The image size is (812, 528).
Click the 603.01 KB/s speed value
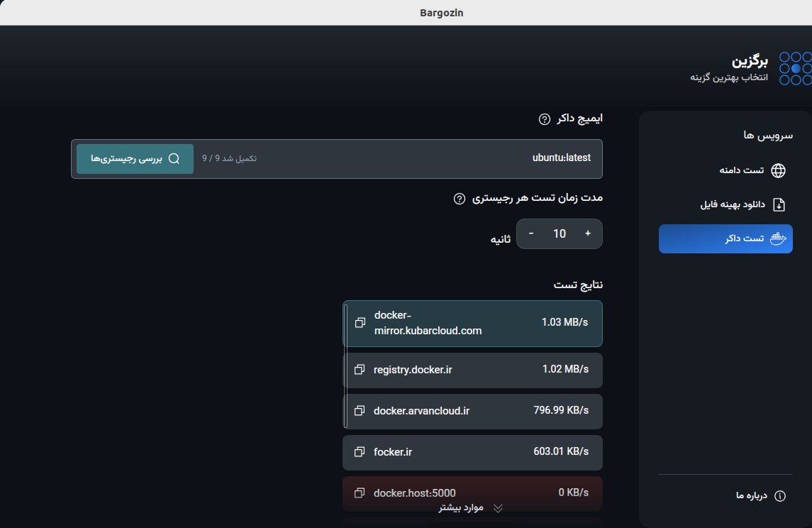(x=562, y=451)
